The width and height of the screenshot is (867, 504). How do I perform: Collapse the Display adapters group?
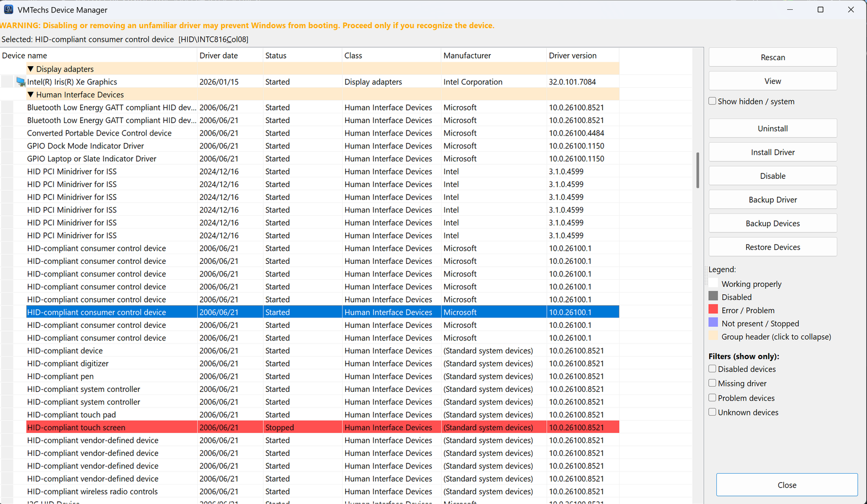(31, 69)
